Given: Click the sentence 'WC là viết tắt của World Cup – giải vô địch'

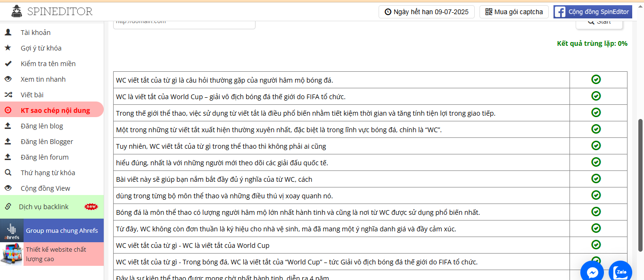Looking at the screenshot, I should pyautogui.click(x=231, y=96).
